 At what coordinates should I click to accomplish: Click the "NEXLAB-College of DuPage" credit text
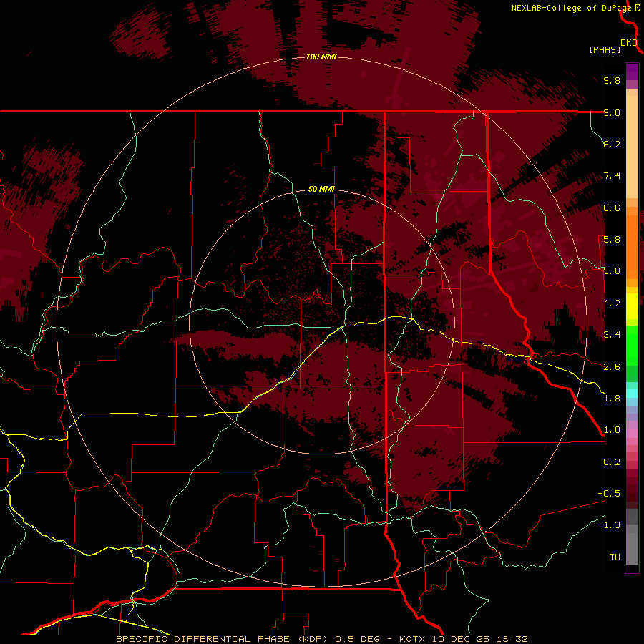coord(571,8)
